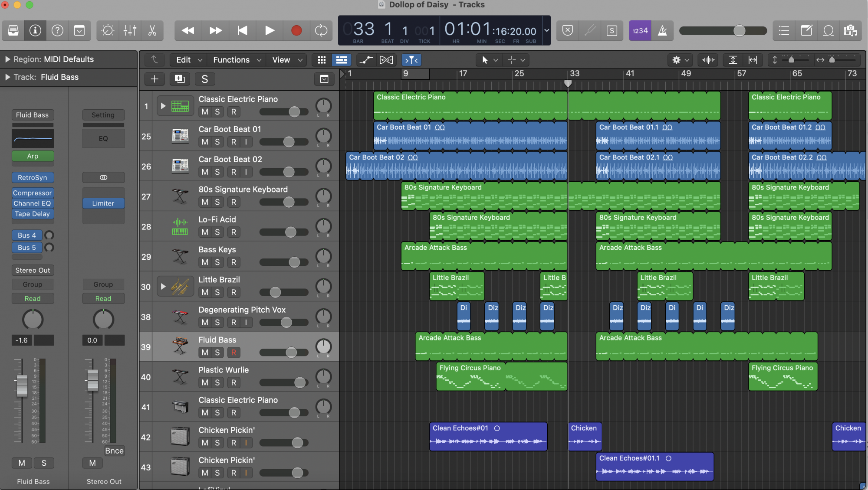This screenshot has width=868, height=490.
Task: Toggle Cycle mode loop button
Action: click(x=321, y=30)
